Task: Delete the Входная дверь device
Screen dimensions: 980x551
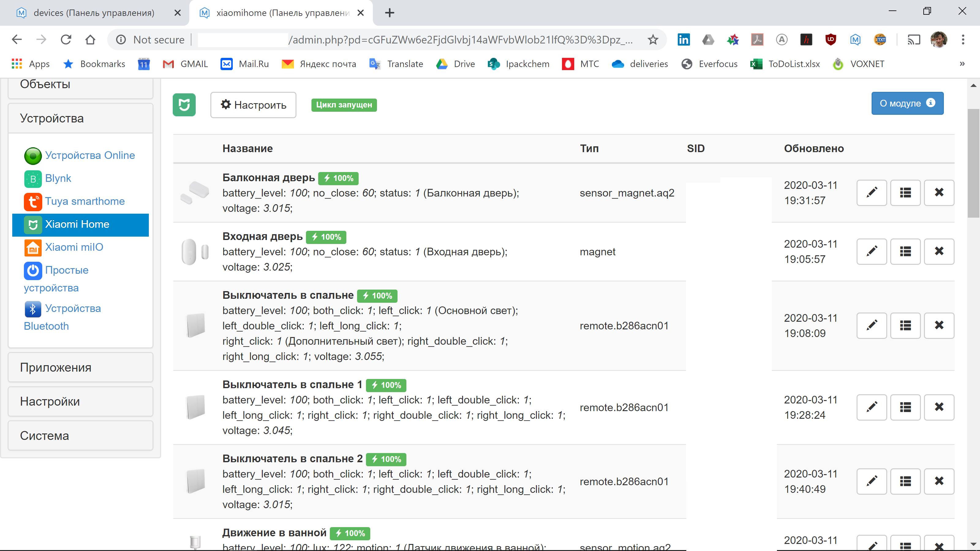Action: (939, 251)
